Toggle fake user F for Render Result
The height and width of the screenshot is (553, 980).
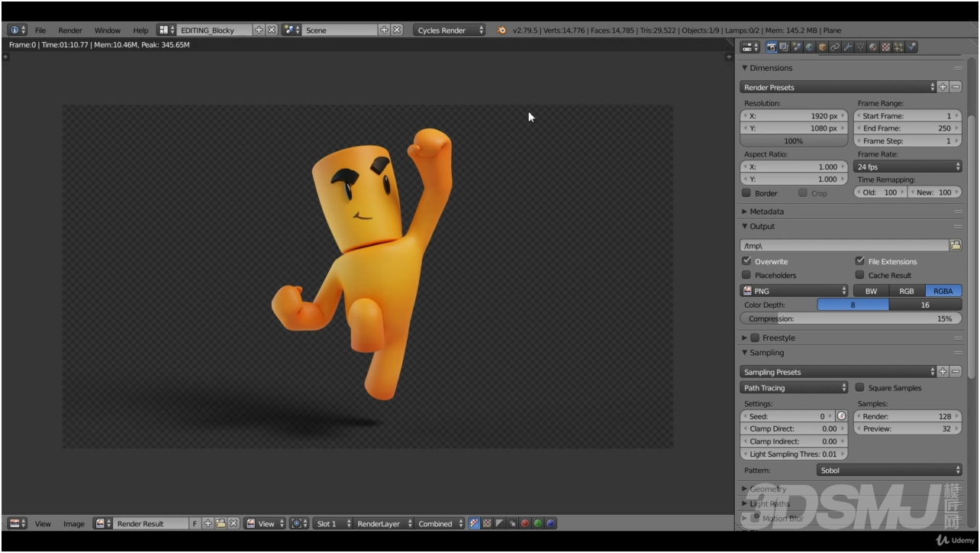195,524
